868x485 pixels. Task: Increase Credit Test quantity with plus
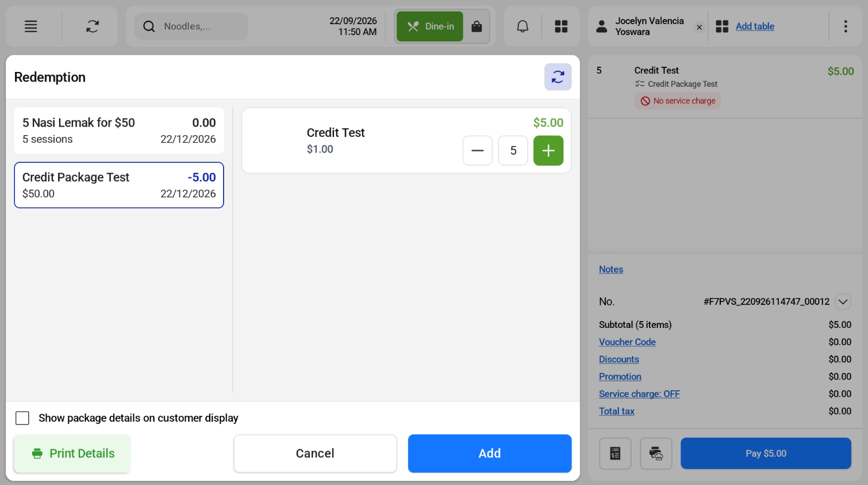[548, 151]
